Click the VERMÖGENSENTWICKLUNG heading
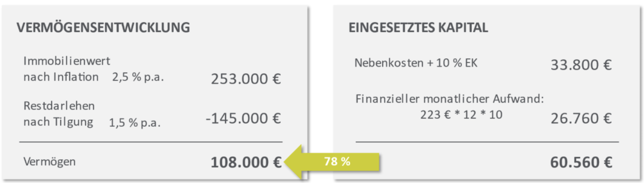Viewport: 644px width, 183px height. point(103,28)
